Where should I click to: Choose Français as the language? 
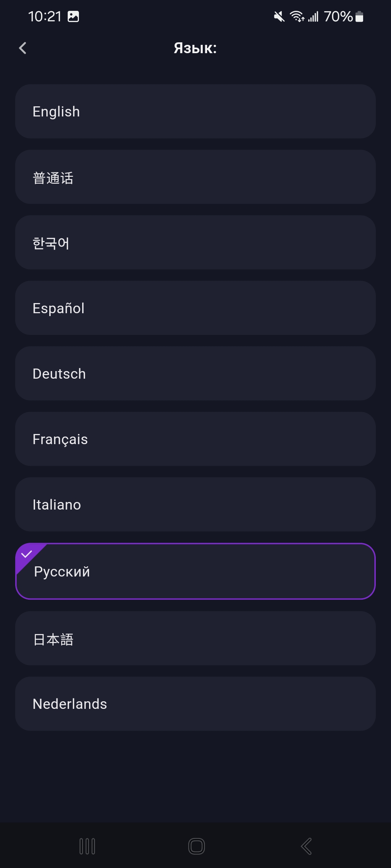(195, 439)
